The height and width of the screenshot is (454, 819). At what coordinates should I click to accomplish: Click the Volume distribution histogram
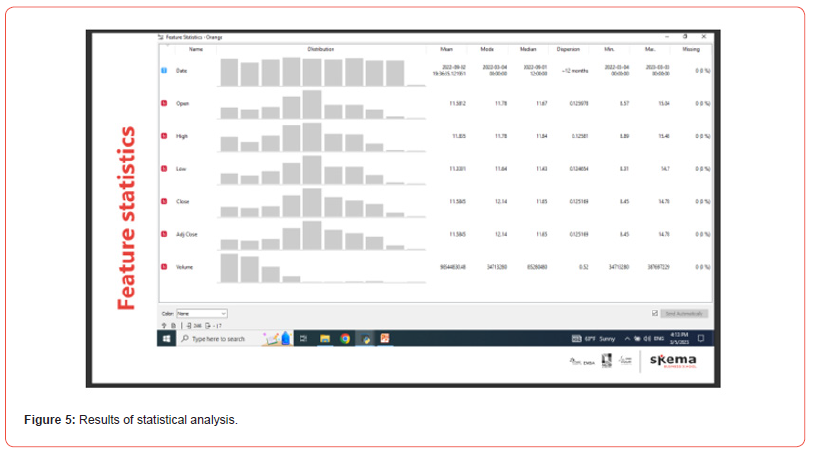pos(322,267)
